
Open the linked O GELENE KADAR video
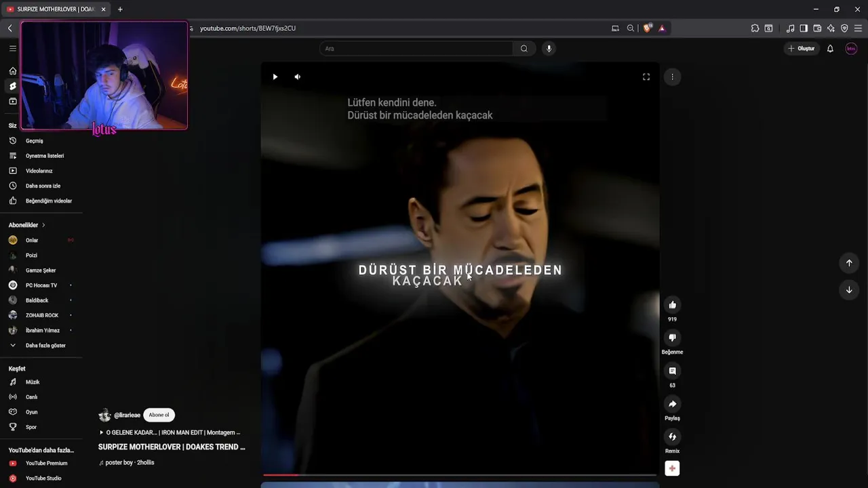[x=170, y=432]
